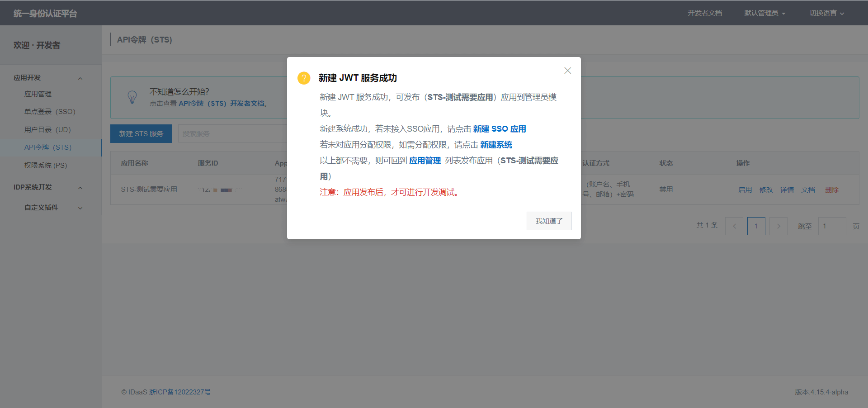Open the 新建 SSO 应用 link

coord(500,129)
